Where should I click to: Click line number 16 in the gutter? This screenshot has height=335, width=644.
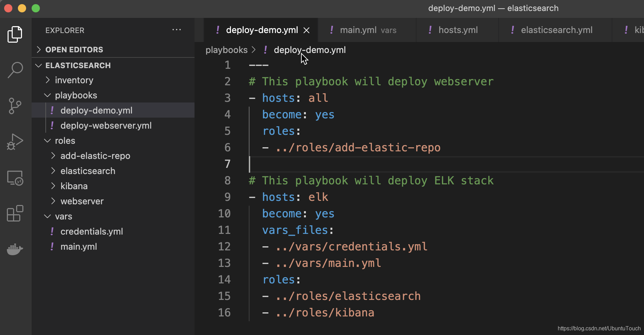(224, 313)
